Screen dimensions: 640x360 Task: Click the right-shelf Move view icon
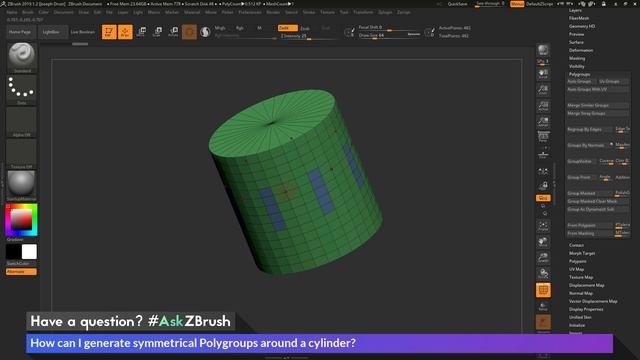click(543, 242)
